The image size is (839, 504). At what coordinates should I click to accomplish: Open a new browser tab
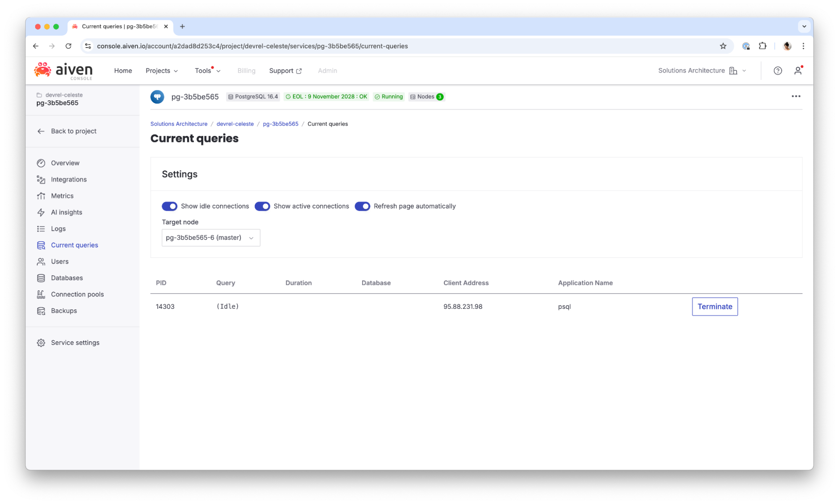(x=182, y=26)
